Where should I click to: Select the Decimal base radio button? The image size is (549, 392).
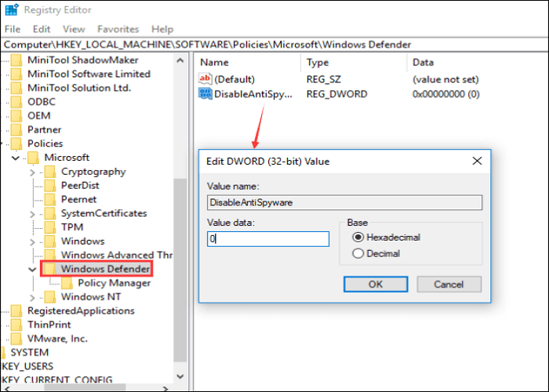pyautogui.click(x=358, y=253)
